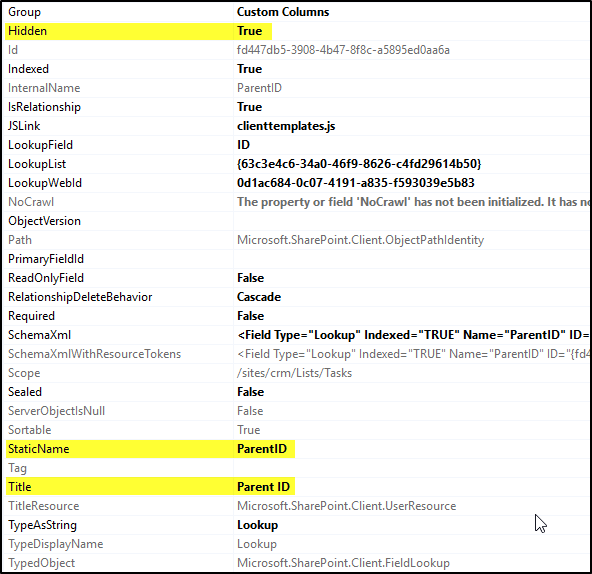This screenshot has height=574, width=592.
Task: Click the Hidden value True
Action: tap(249, 31)
